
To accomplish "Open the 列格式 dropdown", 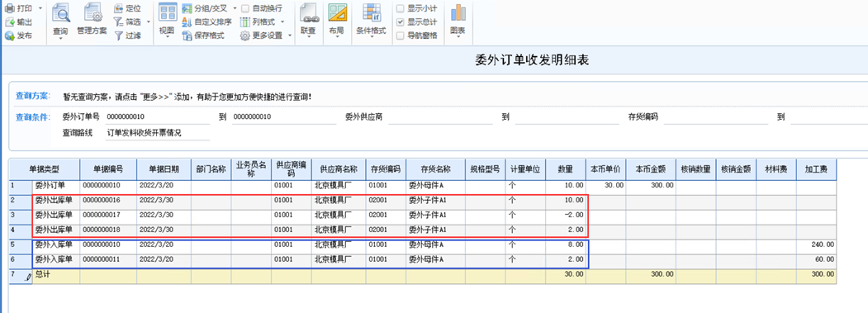I will tap(282, 22).
